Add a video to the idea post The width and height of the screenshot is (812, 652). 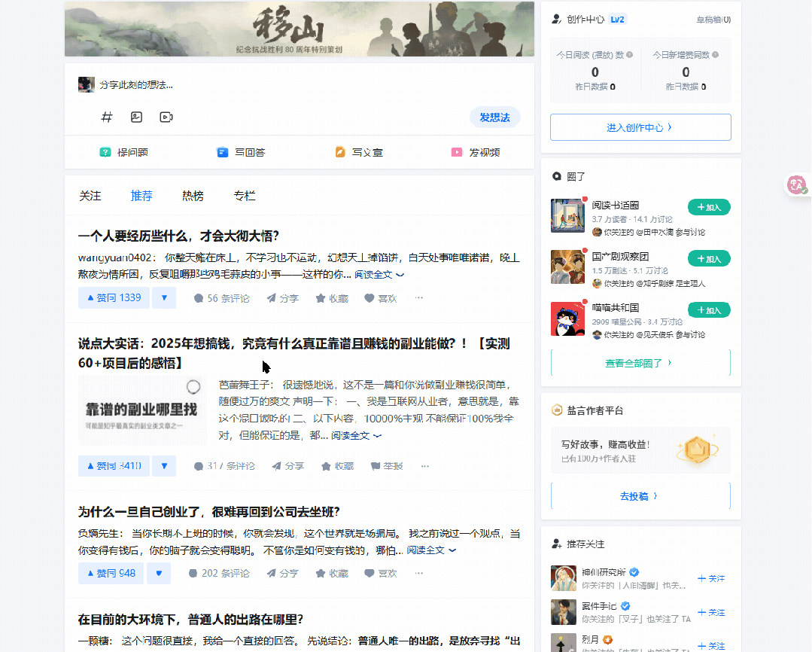[x=166, y=117]
